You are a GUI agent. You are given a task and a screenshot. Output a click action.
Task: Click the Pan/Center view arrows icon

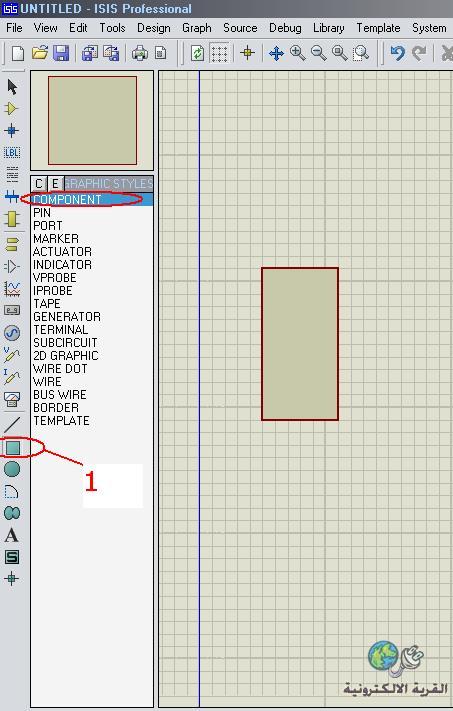[276, 54]
